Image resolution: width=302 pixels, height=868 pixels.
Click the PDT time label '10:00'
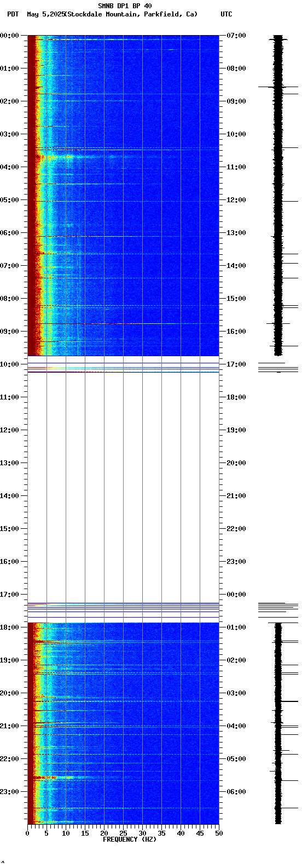[10, 364]
